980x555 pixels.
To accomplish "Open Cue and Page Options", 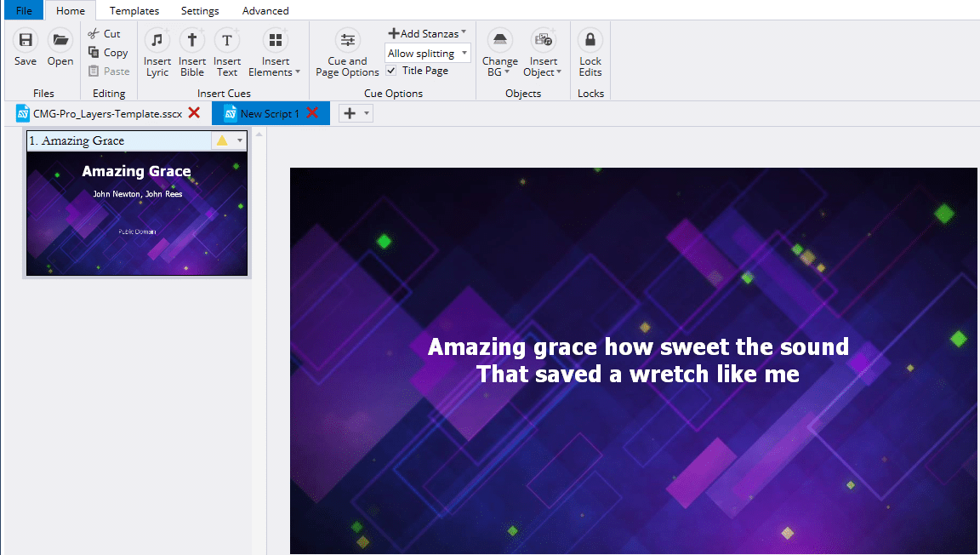I will click(347, 52).
